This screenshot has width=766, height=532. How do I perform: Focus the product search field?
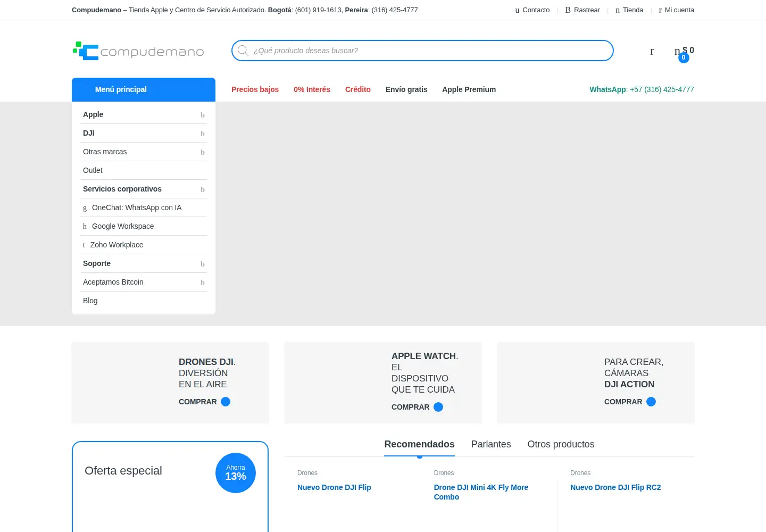pos(422,51)
